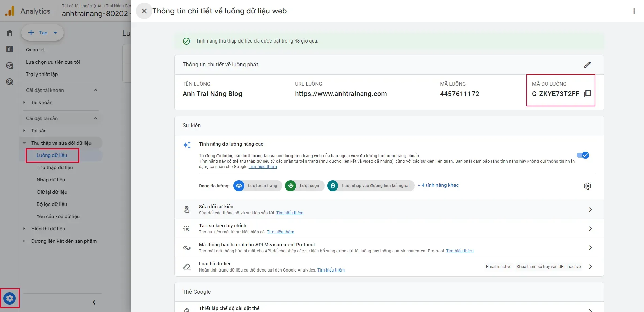
Task: Select Giữ lại dữ liệu in sidebar
Action: tap(52, 192)
